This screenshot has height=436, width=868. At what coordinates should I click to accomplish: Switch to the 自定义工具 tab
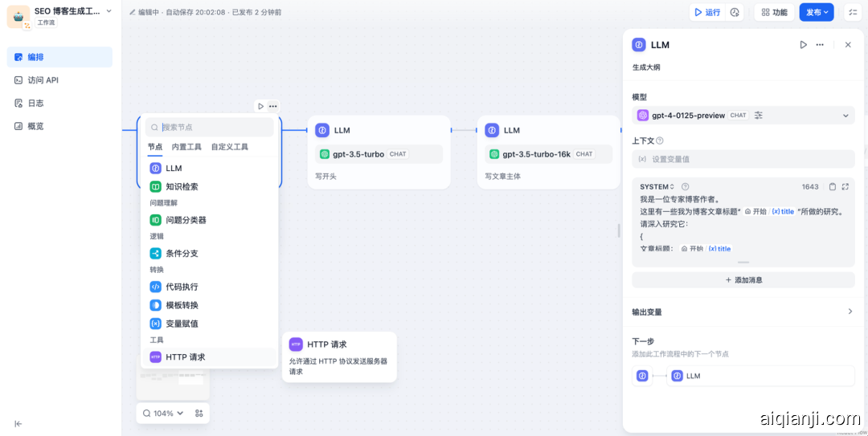tap(230, 147)
